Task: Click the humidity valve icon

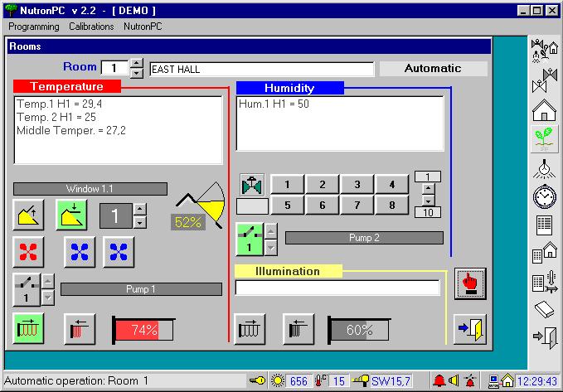Action: click(x=251, y=184)
